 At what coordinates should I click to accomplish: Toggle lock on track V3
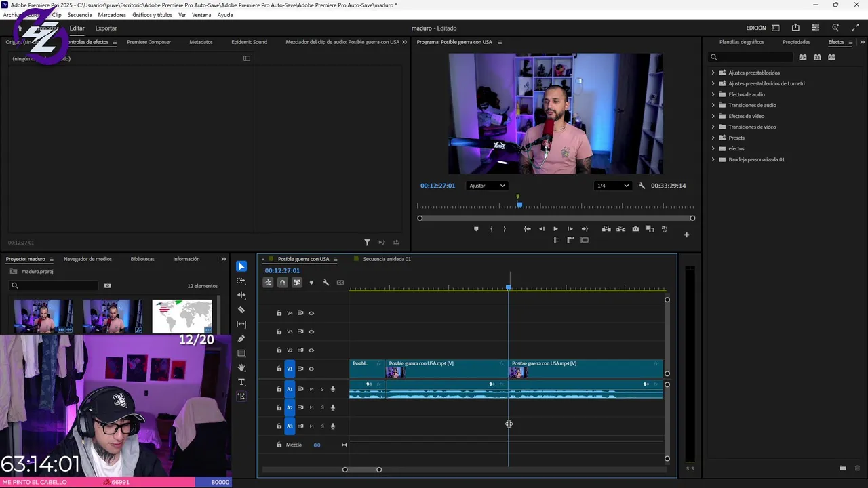(279, 332)
